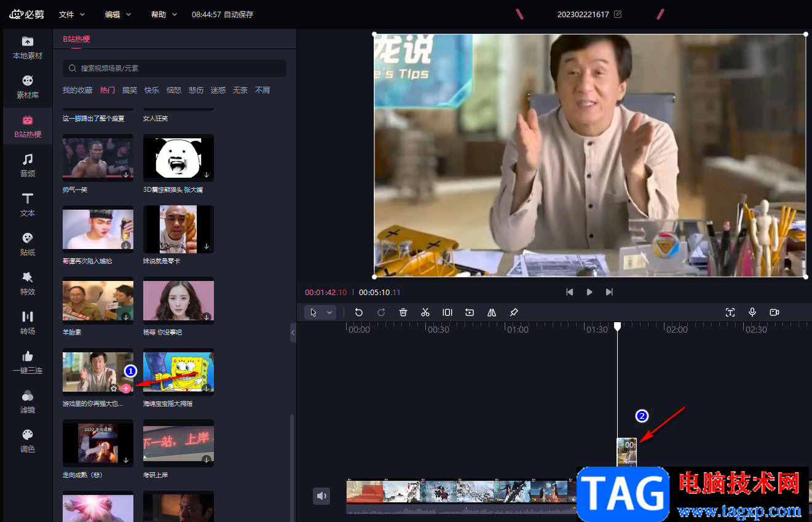Click the camera recording icon
Screen dimensions: 812x522
(775, 312)
